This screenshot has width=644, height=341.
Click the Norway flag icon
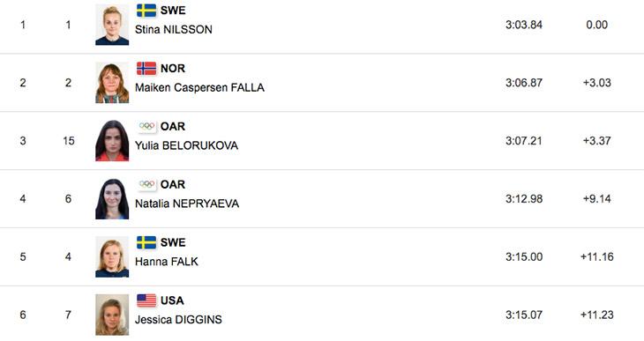point(146,68)
